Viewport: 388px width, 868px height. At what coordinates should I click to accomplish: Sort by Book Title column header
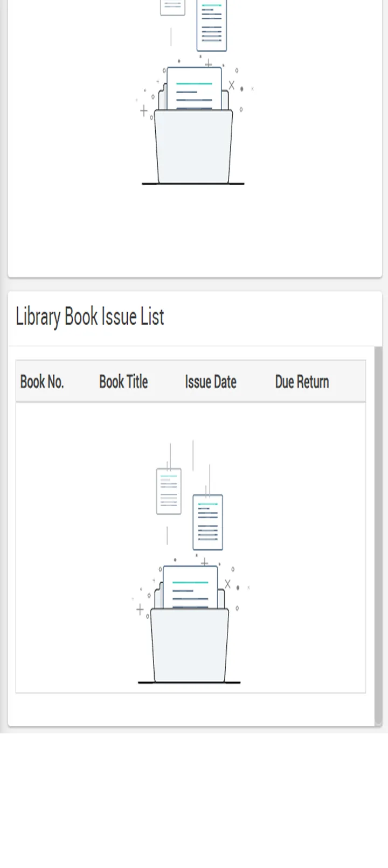click(123, 382)
